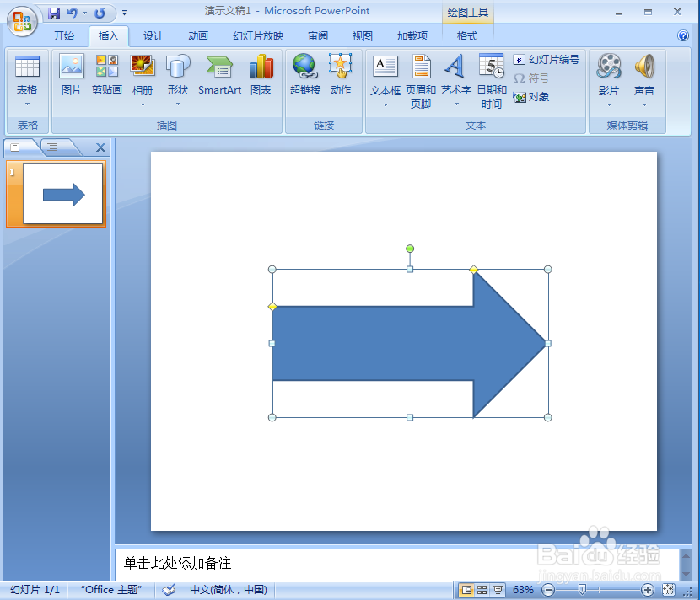Insert 日期和时间 date and time

click(492, 81)
